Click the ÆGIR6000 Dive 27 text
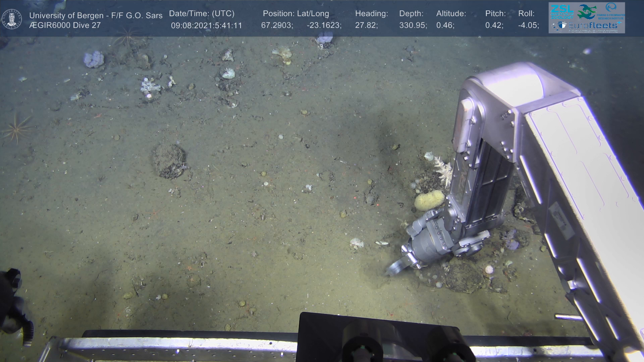The width and height of the screenshot is (644, 362). [x=65, y=25]
